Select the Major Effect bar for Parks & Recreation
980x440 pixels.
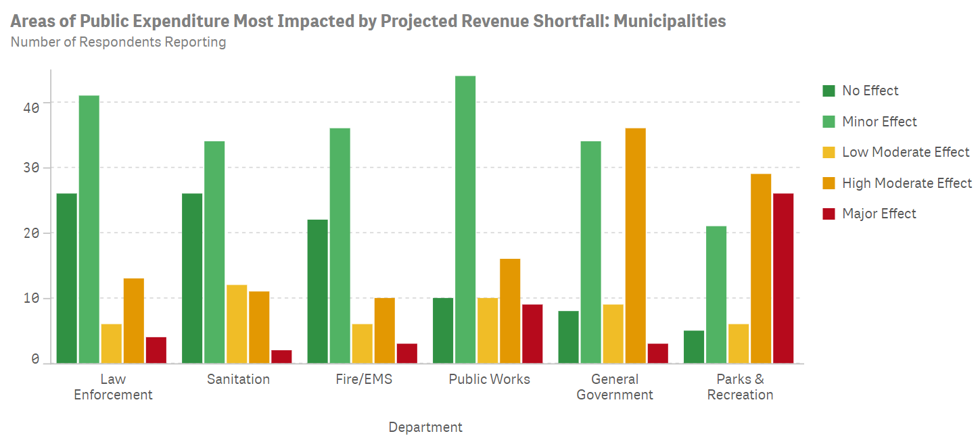pos(783,278)
